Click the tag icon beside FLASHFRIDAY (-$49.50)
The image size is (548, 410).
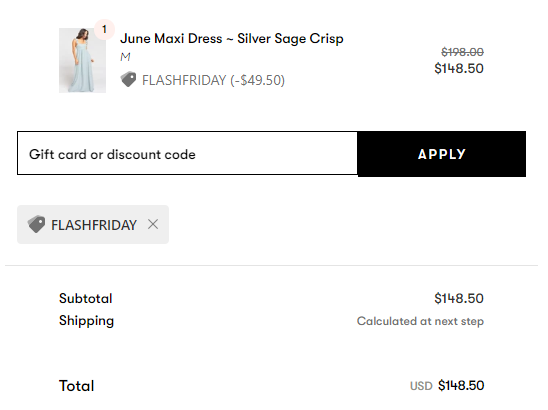tap(128, 79)
